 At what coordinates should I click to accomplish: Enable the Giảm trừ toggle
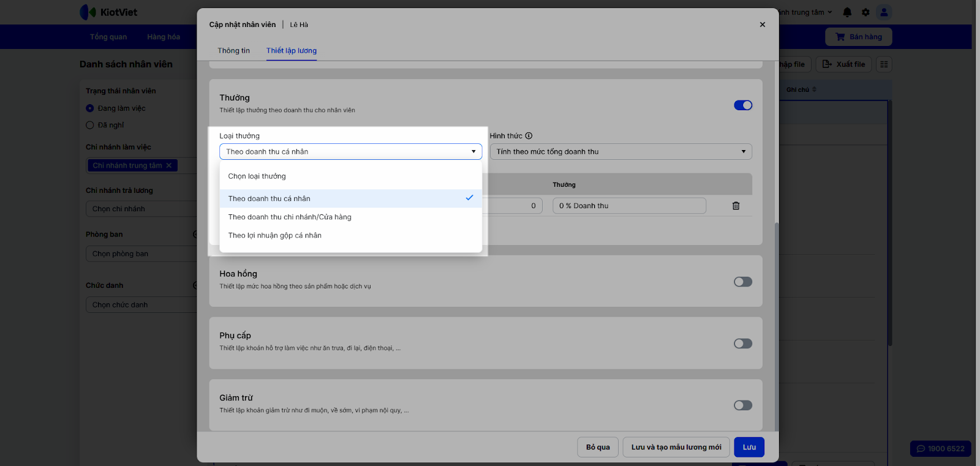(x=743, y=405)
